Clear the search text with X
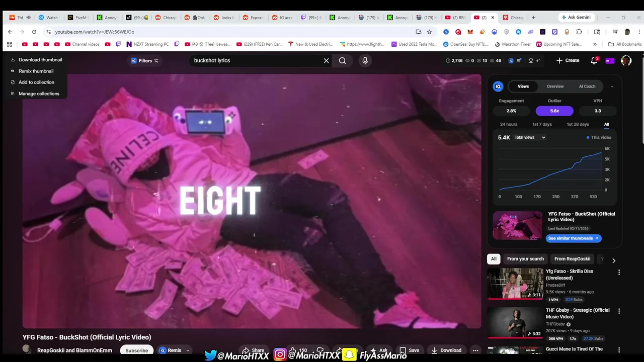This screenshot has width=644, height=362. pyautogui.click(x=326, y=60)
